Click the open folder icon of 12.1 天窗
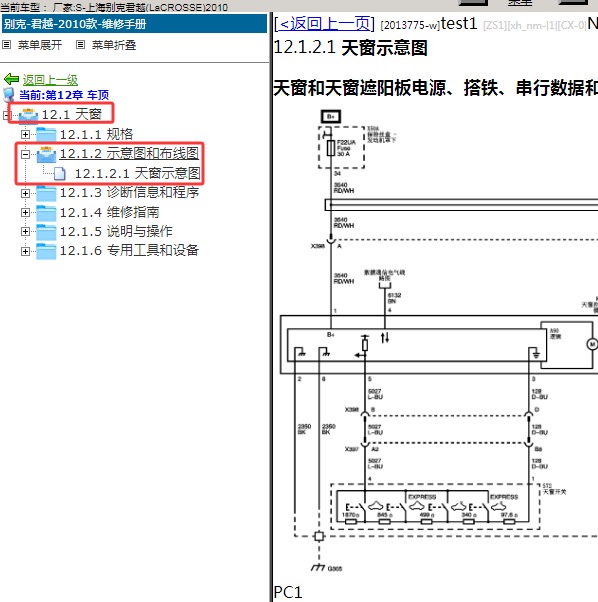 pos(28,115)
